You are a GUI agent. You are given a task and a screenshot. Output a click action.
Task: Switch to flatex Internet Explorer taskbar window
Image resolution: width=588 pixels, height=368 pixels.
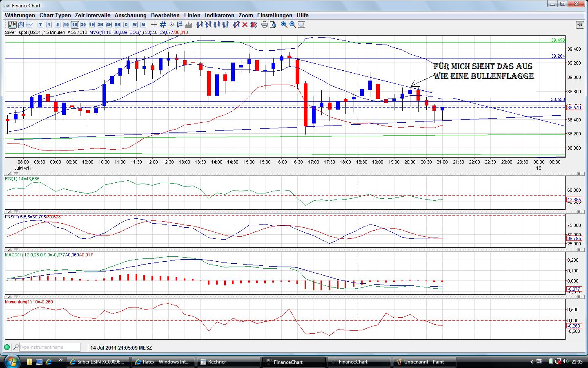coord(164,362)
